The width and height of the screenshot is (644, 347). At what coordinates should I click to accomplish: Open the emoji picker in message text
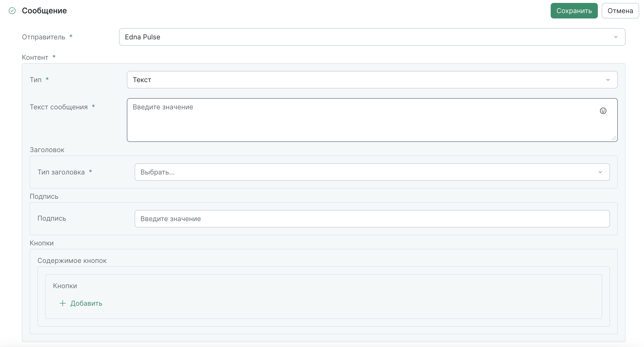[603, 111]
